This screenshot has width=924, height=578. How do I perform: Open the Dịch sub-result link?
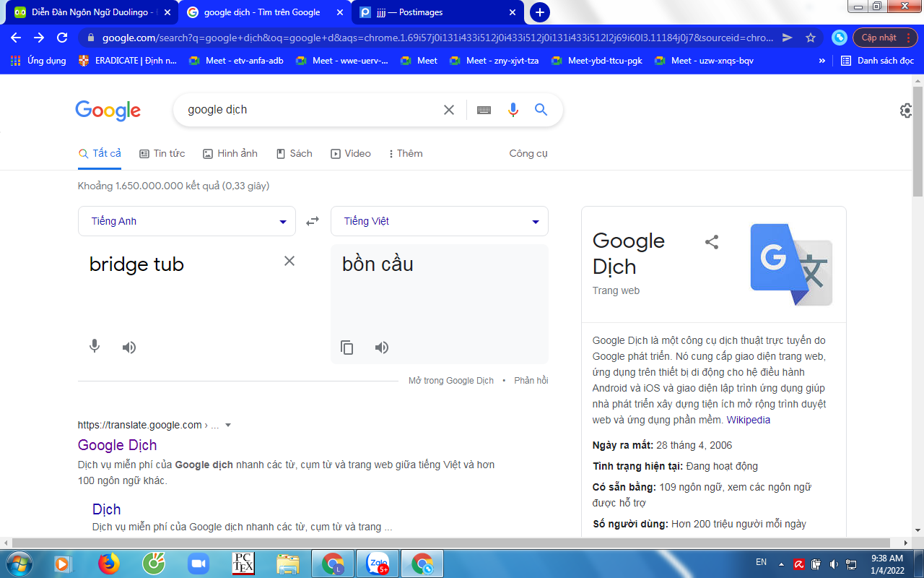point(106,509)
